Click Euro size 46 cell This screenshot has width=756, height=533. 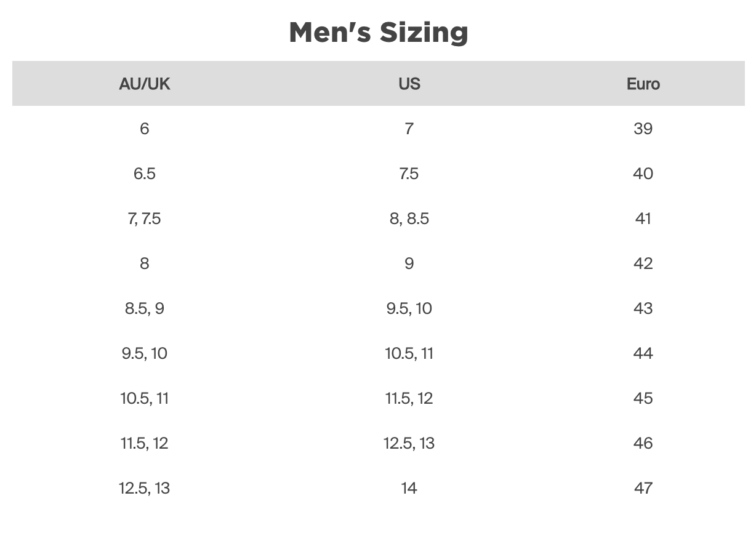pyautogui.click(x=643, y=443)
